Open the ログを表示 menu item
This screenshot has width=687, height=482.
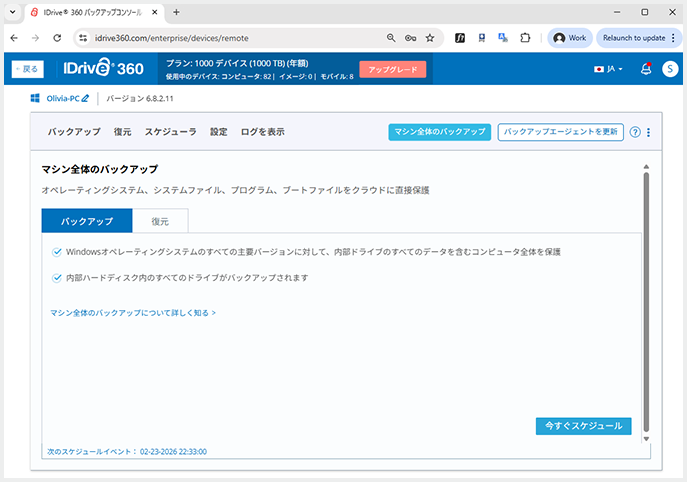click(x=262, y=132)
